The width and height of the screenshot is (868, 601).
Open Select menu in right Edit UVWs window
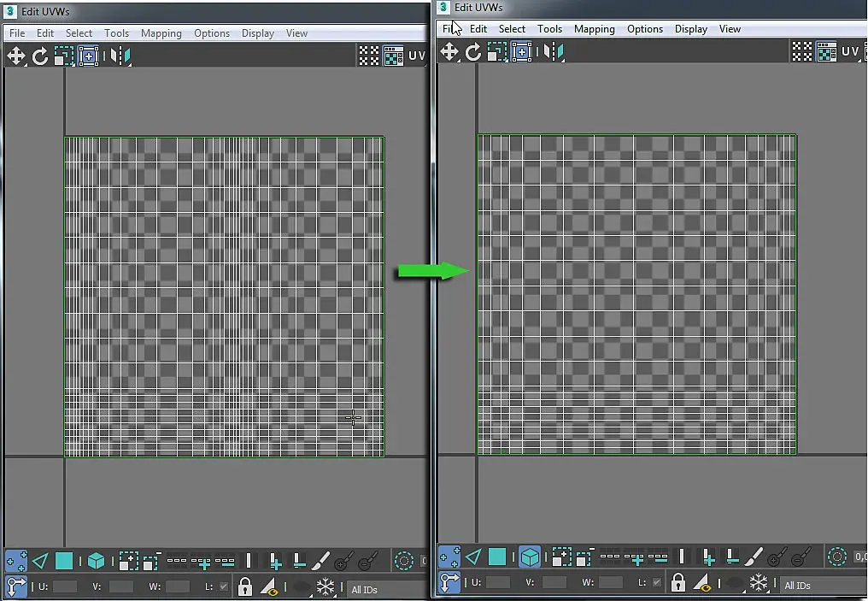[512, 29]
